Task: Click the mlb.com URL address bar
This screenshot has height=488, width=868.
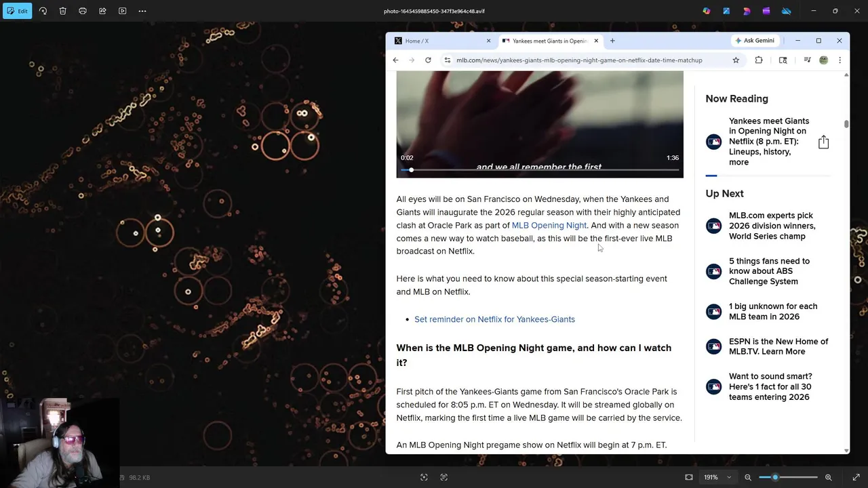Action: pyautogui.click(x=579, y=60)
